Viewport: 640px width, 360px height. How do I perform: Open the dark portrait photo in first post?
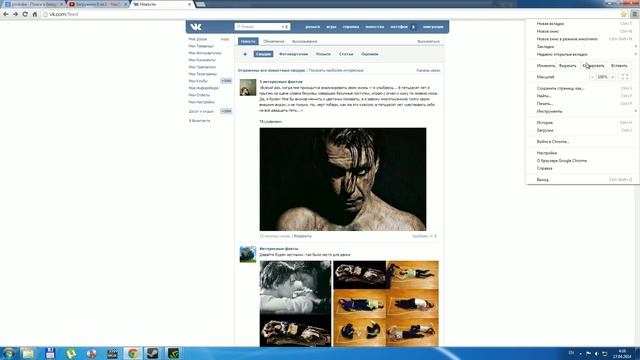343,179
